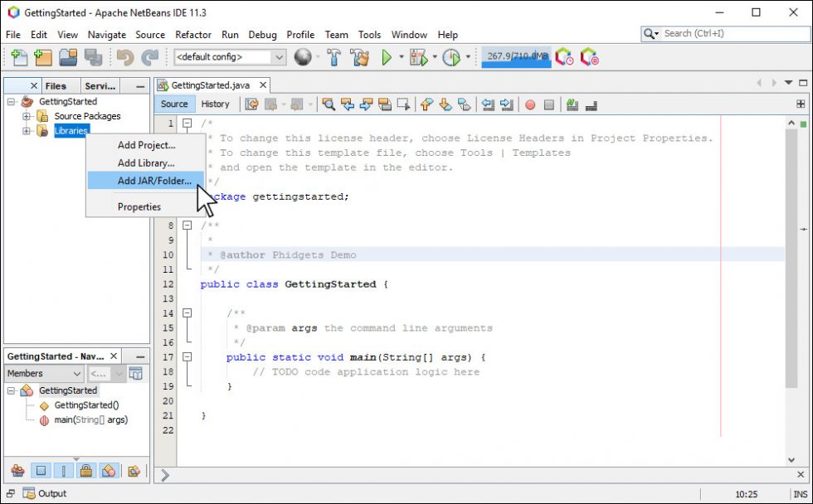Open the Members dropdown in the Navigator panel
813x504 pixels.
tap(43, 373)
